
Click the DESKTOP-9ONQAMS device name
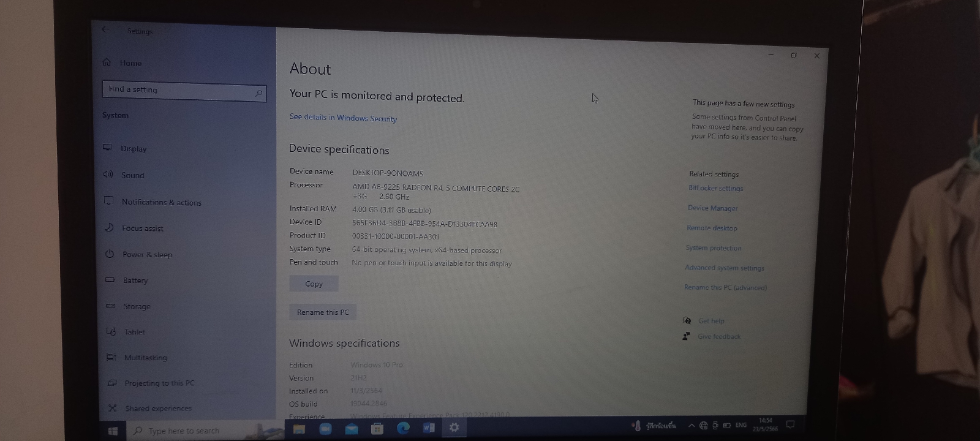[x=388, y=173]
